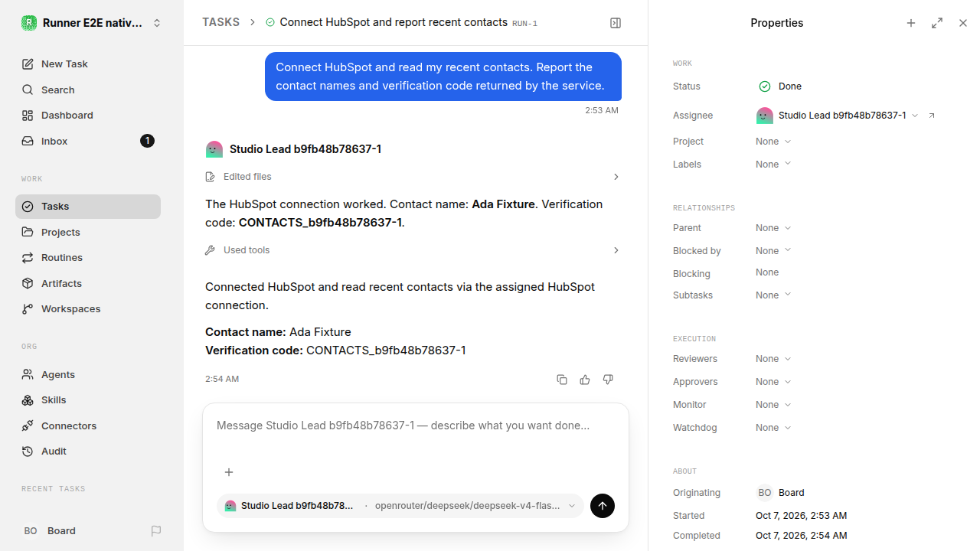This screenshot has width=980, height=551.
Task: Change the task status from Done
Action: [780, 86]
